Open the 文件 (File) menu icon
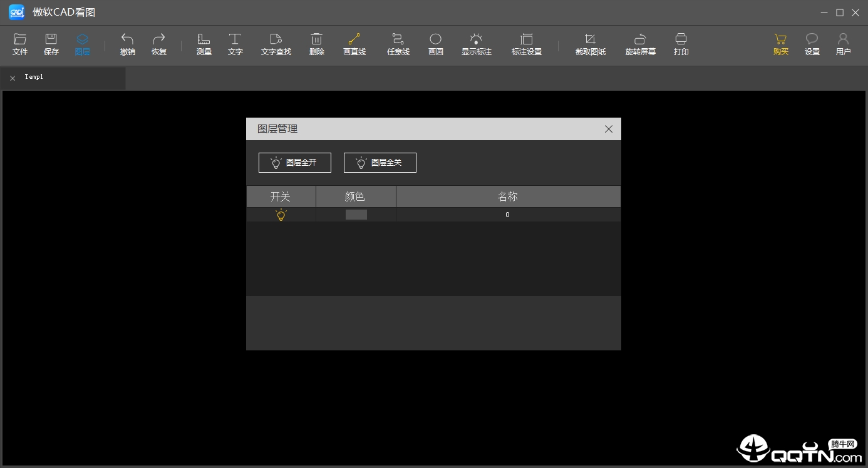 click(20, 44)
